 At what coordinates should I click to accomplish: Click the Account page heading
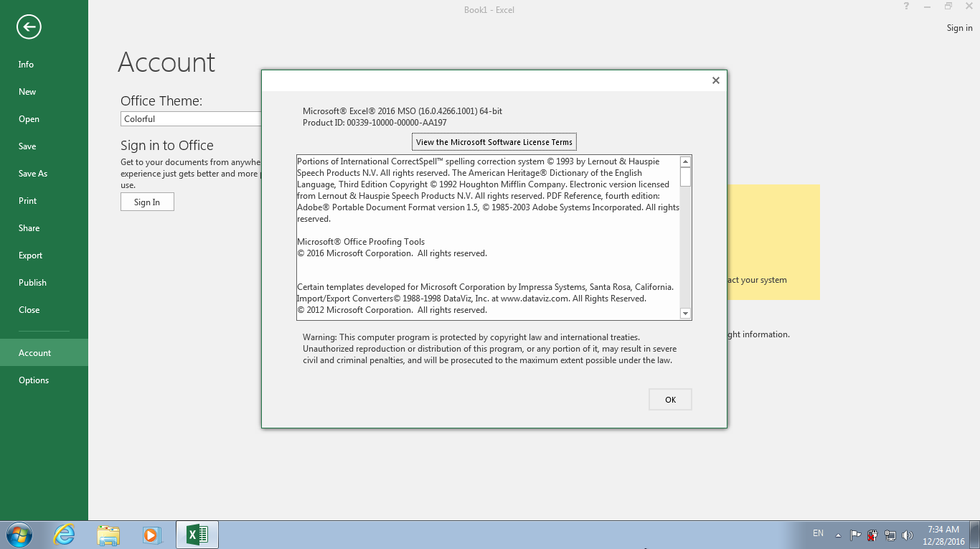166,62
